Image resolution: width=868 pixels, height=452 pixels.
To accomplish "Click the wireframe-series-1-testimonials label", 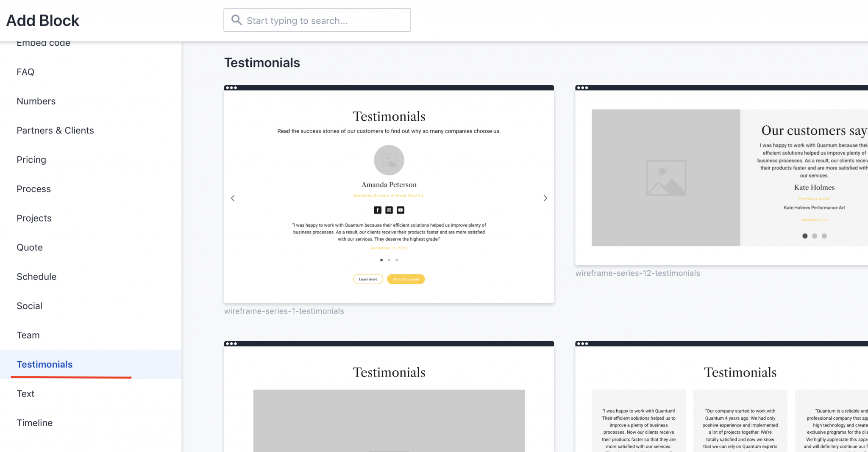I will tap(284, 311).
